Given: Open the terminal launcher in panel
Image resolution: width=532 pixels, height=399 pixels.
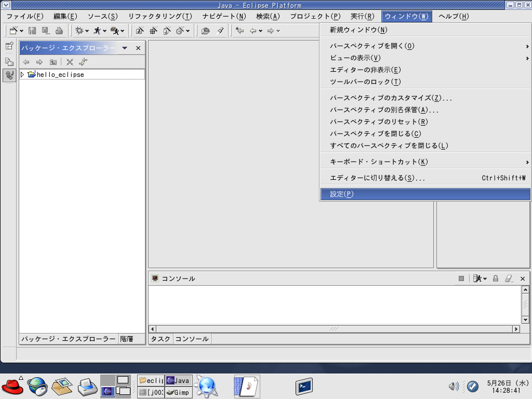Looking at the screenshot, I should coord(303,386).
